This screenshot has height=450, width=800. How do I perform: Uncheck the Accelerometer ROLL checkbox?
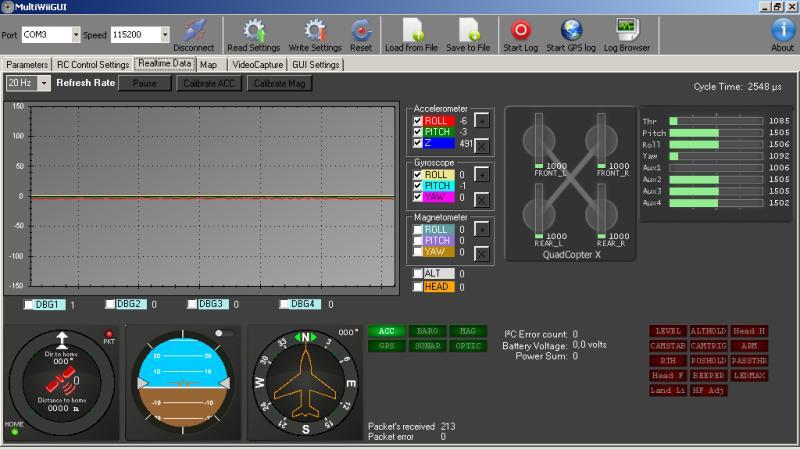418,120
